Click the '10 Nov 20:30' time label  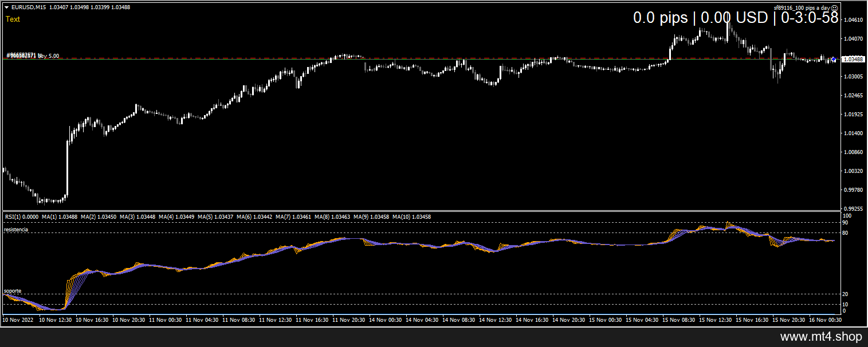(x=128, y=320)
